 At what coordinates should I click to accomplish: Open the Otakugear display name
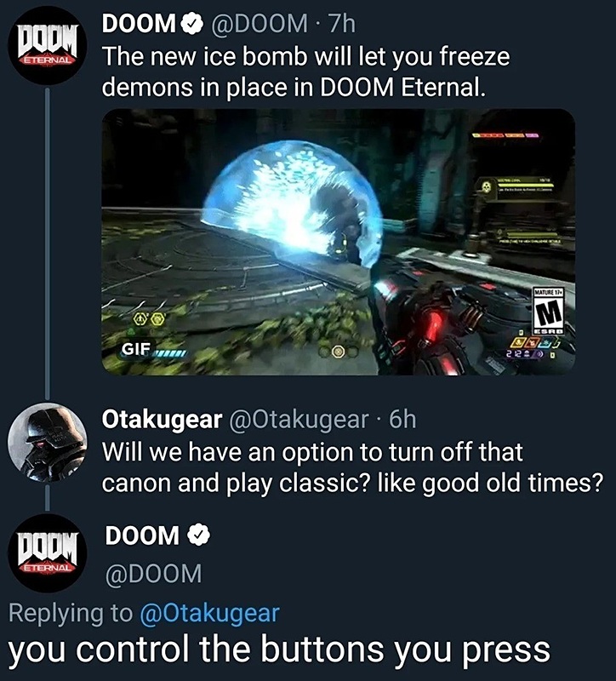(162, 419)
